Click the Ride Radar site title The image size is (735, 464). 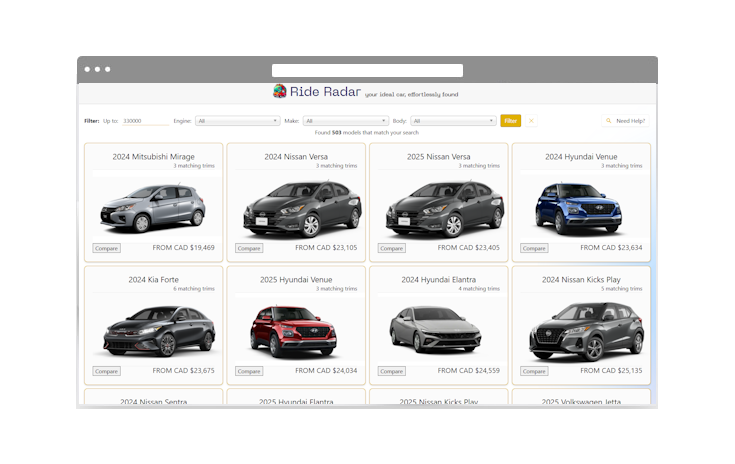[325, 91]
